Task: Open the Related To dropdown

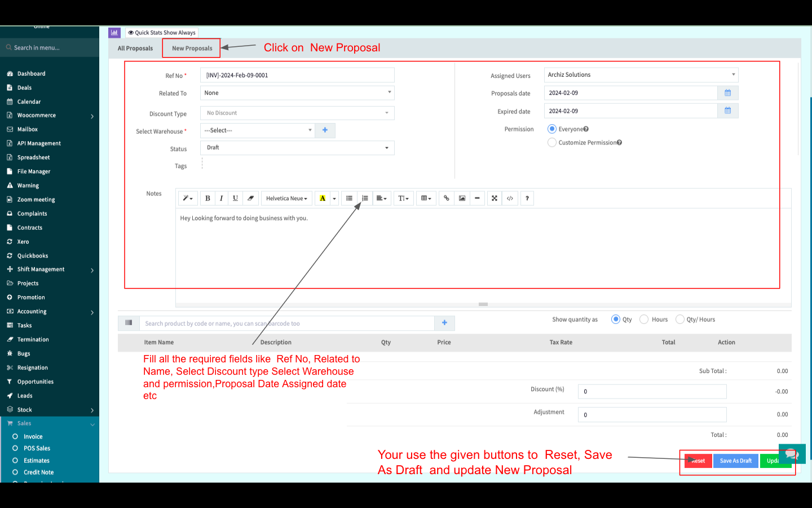Action: click(x=297, y=93)
